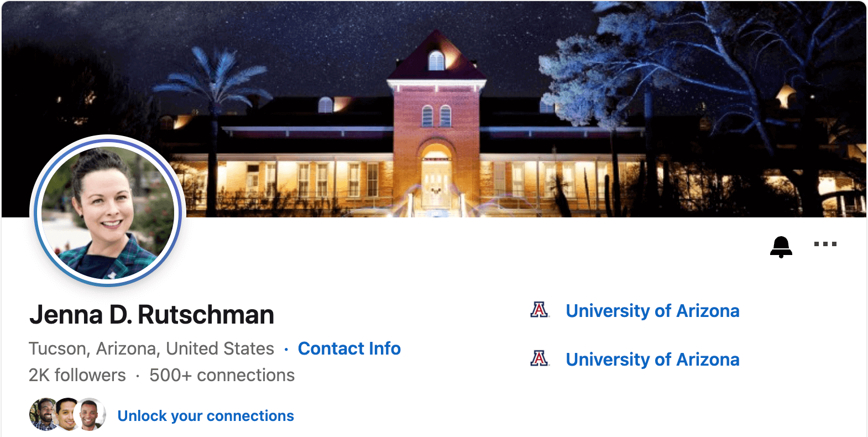Select the last mutual connection avatar
Screen dimensions: 868x437
coord(91,414)
